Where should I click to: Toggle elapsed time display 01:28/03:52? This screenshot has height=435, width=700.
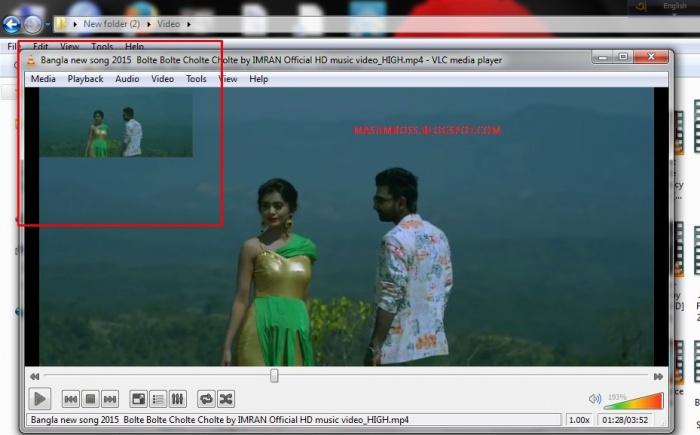point(625,420)
